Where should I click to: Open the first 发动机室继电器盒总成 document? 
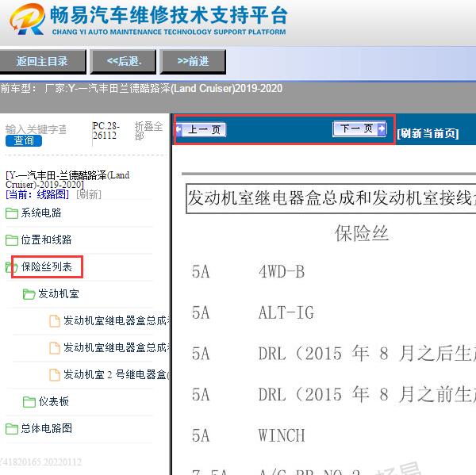click(117, 320)
